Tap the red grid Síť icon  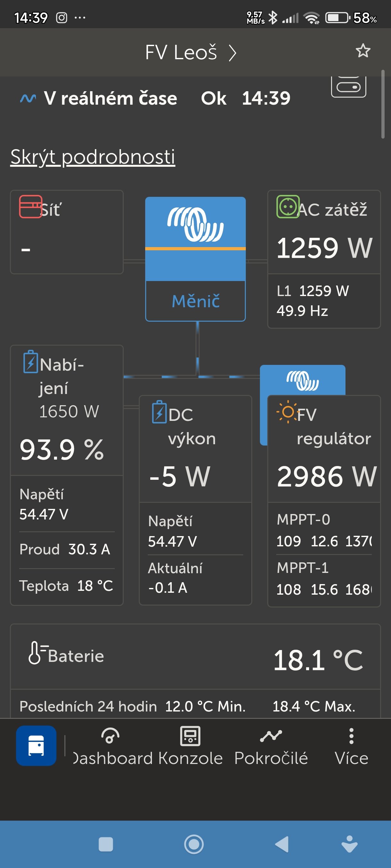(x=30, y=206)
